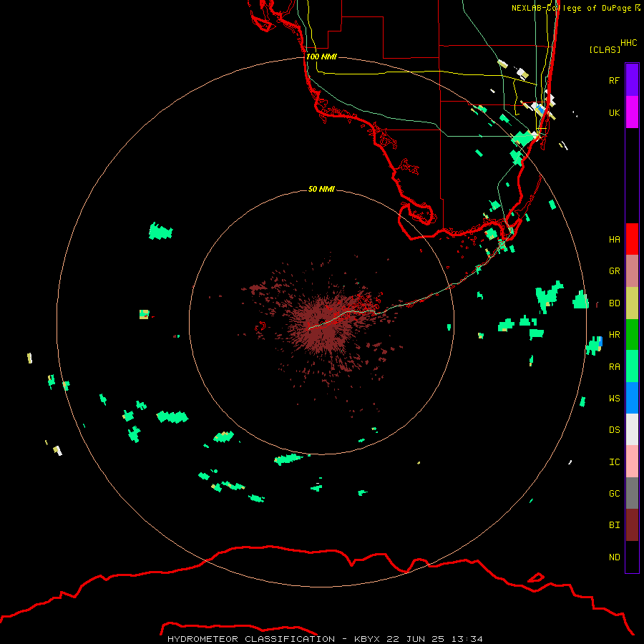This screenshot has height=644, width=644.
Task: Click the RA light green legend swatch
Action: point(632,366)
